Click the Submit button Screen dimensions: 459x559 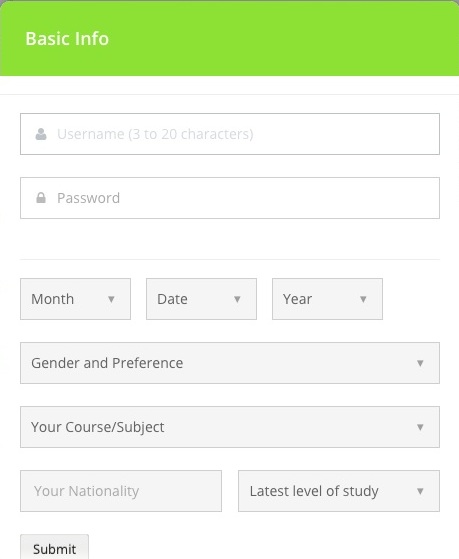[55, 547]
